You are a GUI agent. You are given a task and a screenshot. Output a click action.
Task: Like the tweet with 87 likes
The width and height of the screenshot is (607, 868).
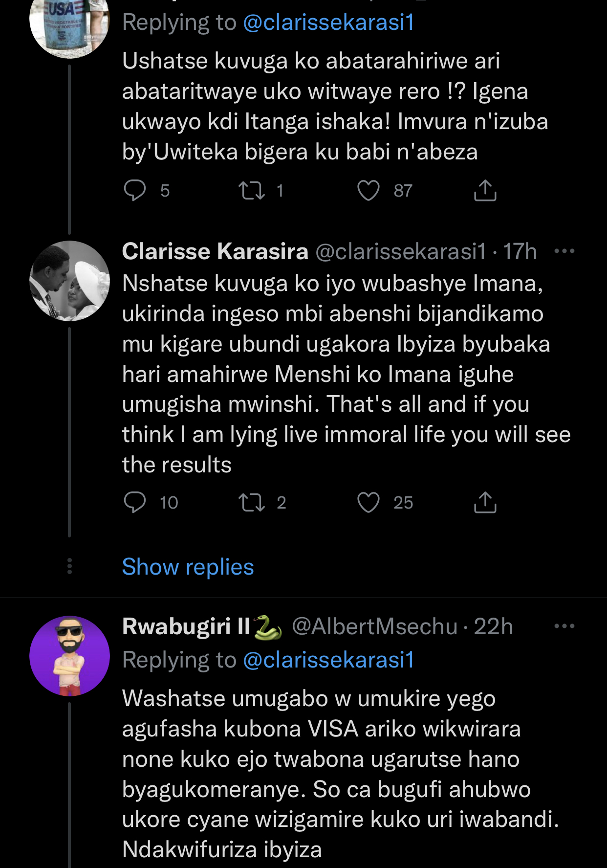pyautogui.click(x=369, y=190)
